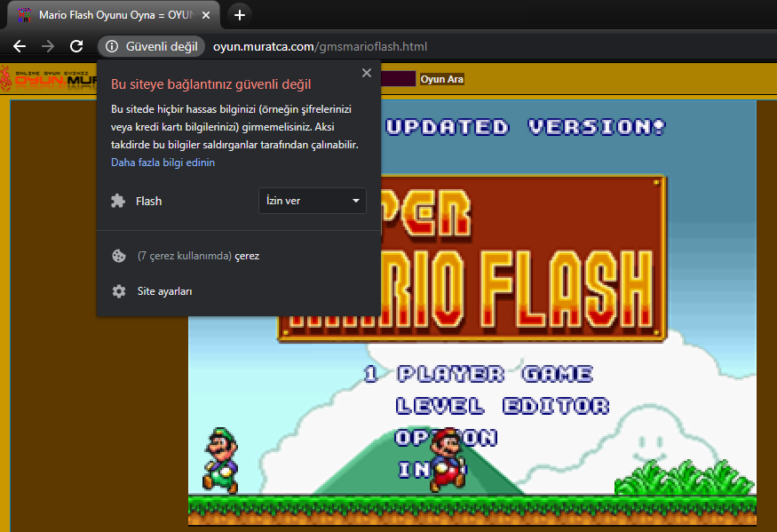Click the browser back arrow
777x532 pixels.
tap(20, 46)
